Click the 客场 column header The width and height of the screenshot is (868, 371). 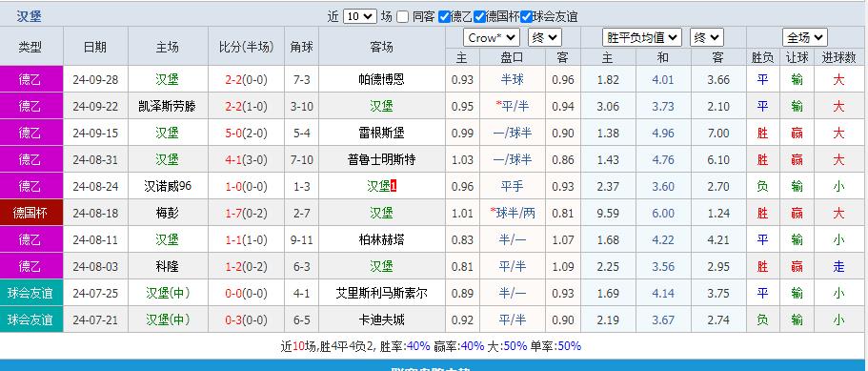pyautogui.click(x=381, y=47)
